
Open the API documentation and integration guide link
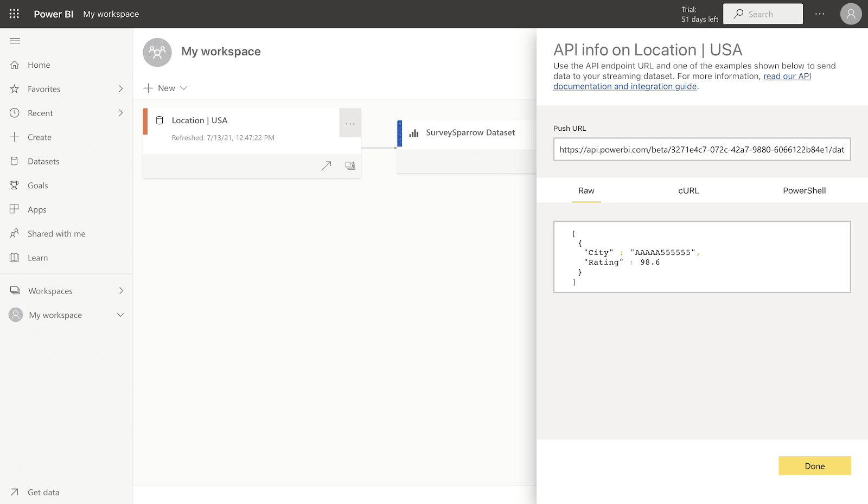point(625,86)
